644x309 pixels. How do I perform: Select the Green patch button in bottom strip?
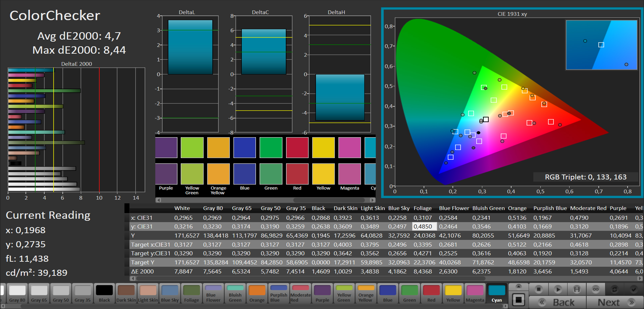[410, 294]
